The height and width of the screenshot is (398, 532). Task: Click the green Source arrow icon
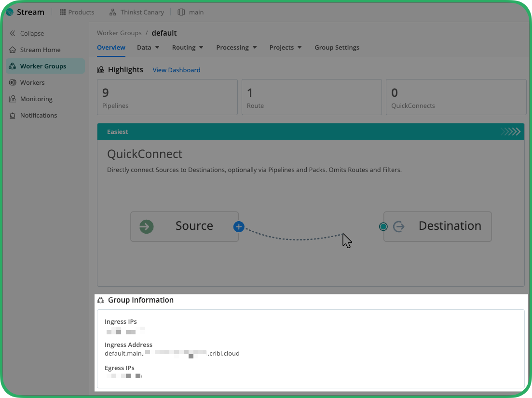click(147, 226)
